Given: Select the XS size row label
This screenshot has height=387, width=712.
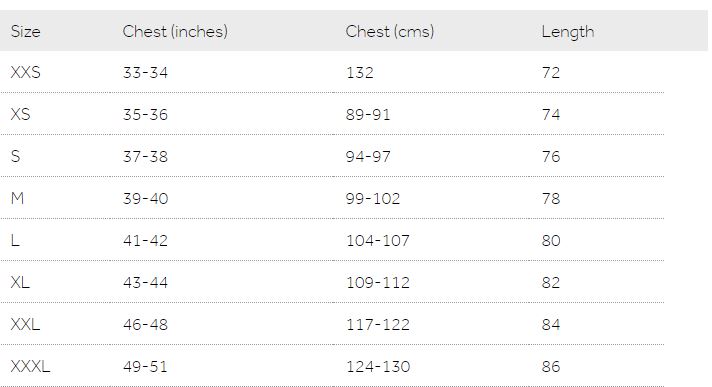Looking at the screenshot, I should coord(20,114).
